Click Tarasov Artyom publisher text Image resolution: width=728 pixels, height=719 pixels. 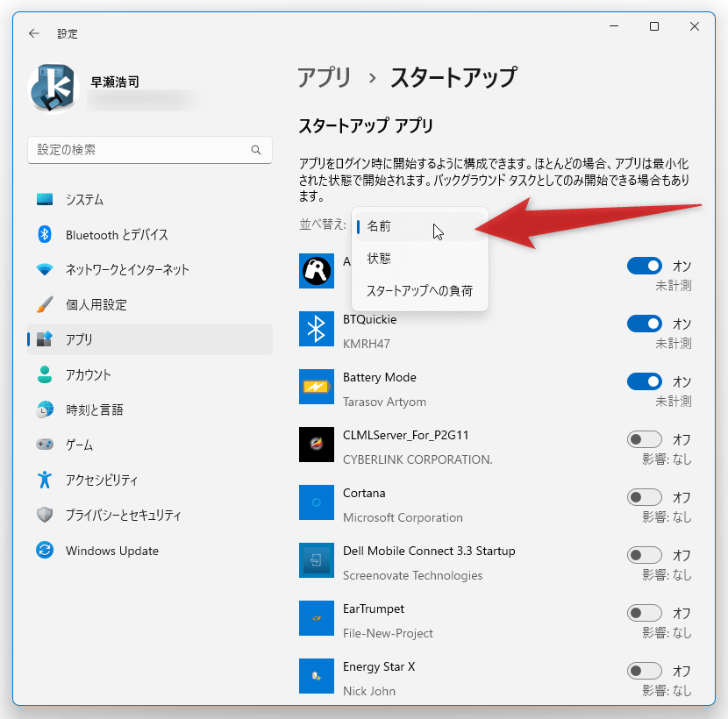[x=384, y=402]
